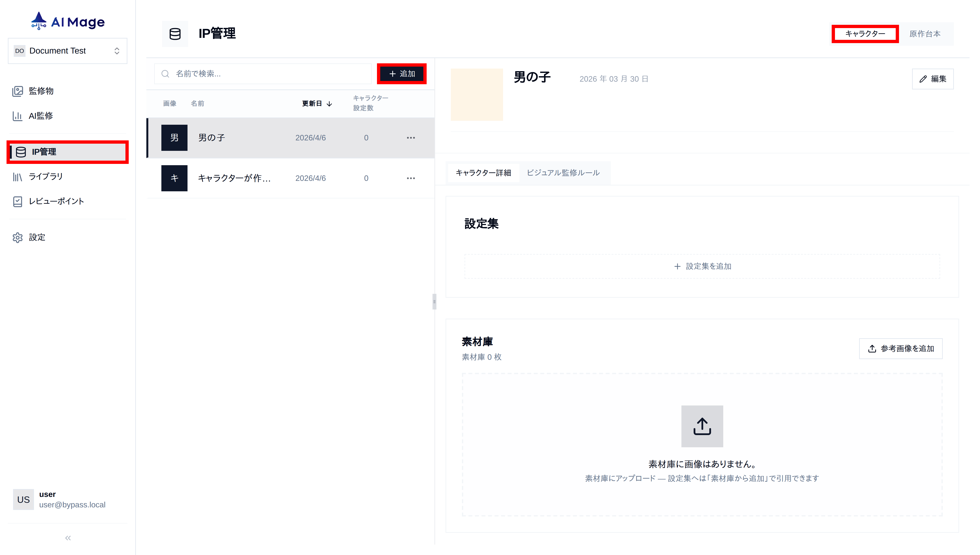Click the ライブラリ books icon
The height and width of the screenshot is (555, 980).
(18, 177)
